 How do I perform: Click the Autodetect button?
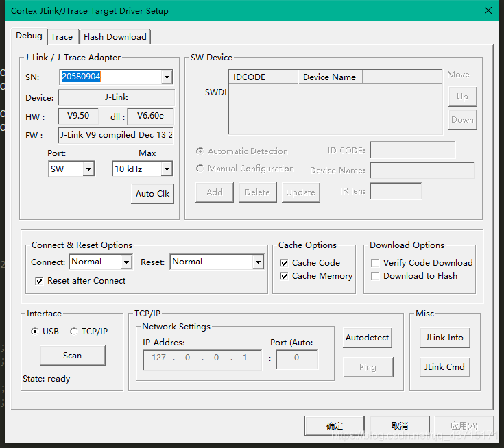tap(368, 338)
